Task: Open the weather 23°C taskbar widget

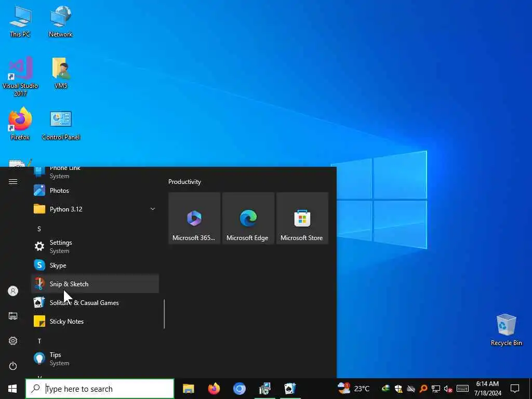Action: coord(353,389)
